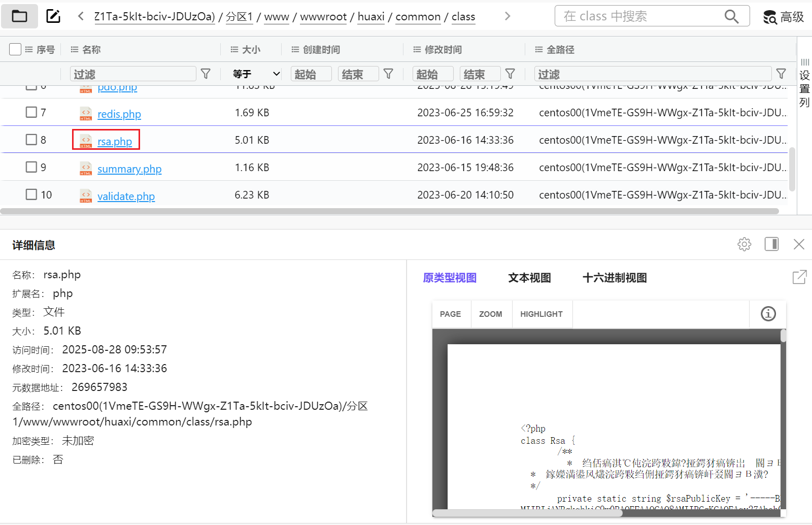
Task: Open advanced search (高级)
Action: coord(784,17)
